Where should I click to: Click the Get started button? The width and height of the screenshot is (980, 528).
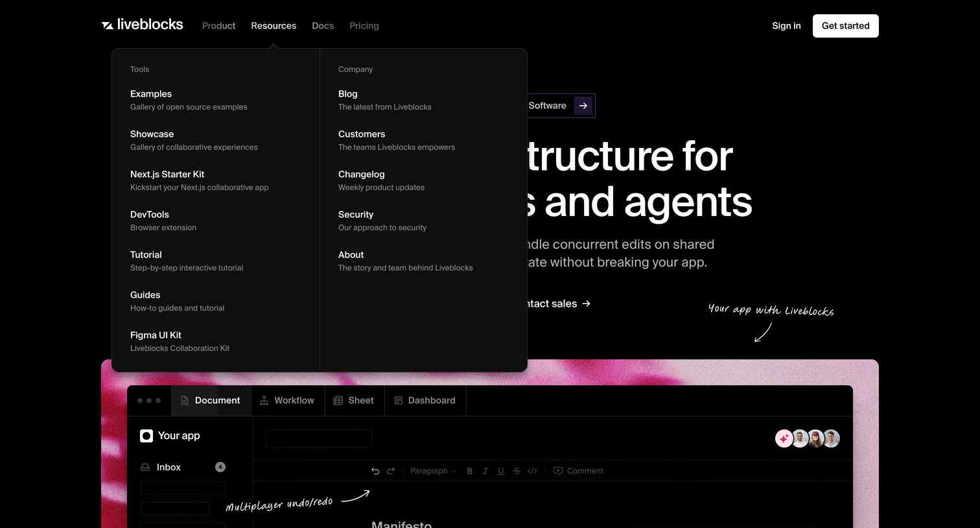tap(846, 26)
